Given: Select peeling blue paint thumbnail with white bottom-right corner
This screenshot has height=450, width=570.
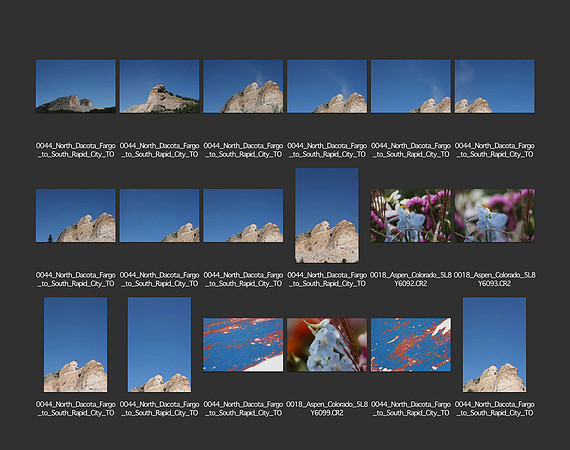Looking at the screenshot, I should 243,345.
